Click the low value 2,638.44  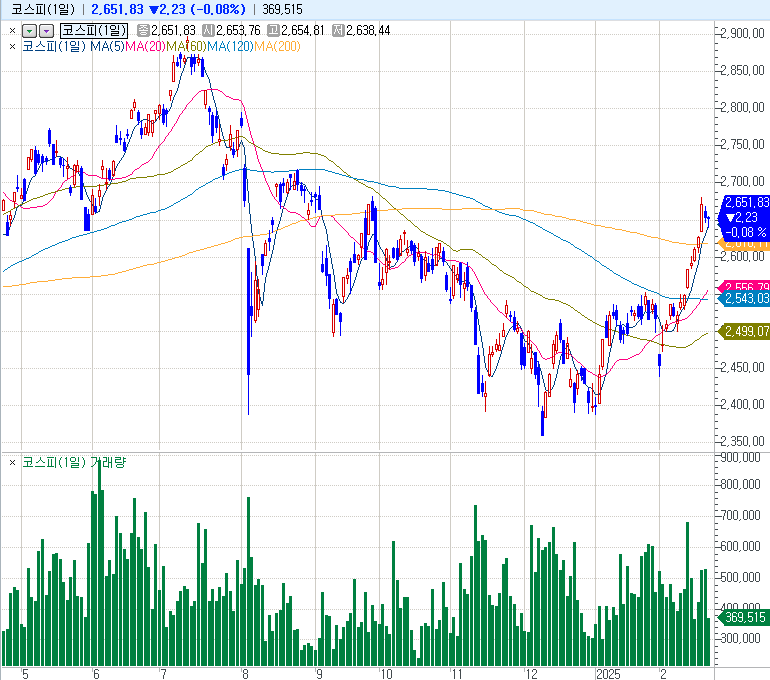coord(368,30)
